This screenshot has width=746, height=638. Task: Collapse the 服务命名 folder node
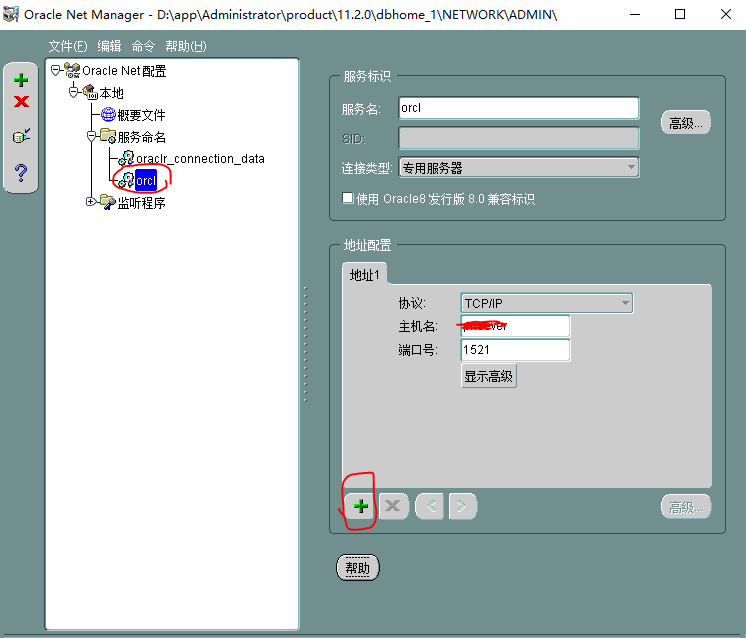pyautogui.click(x=90, y=136)
